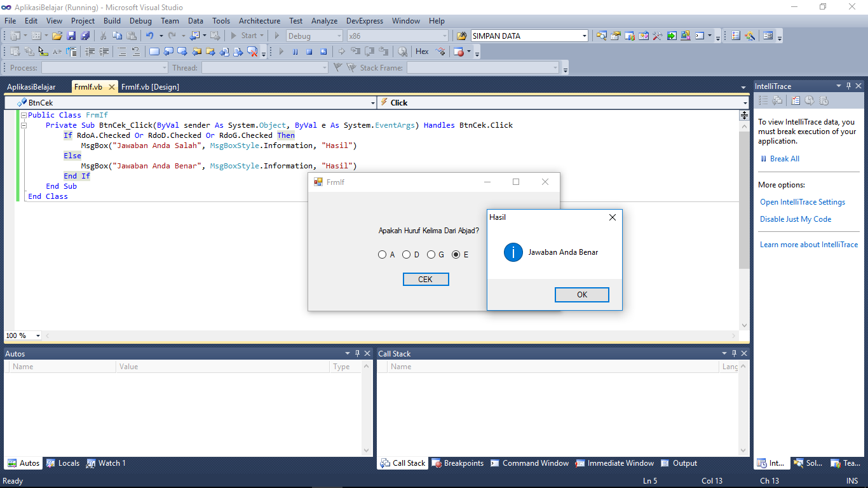868x488 pixels.
Task: Click Learn more about IntelliTrace link
Action: coord(809,245)
